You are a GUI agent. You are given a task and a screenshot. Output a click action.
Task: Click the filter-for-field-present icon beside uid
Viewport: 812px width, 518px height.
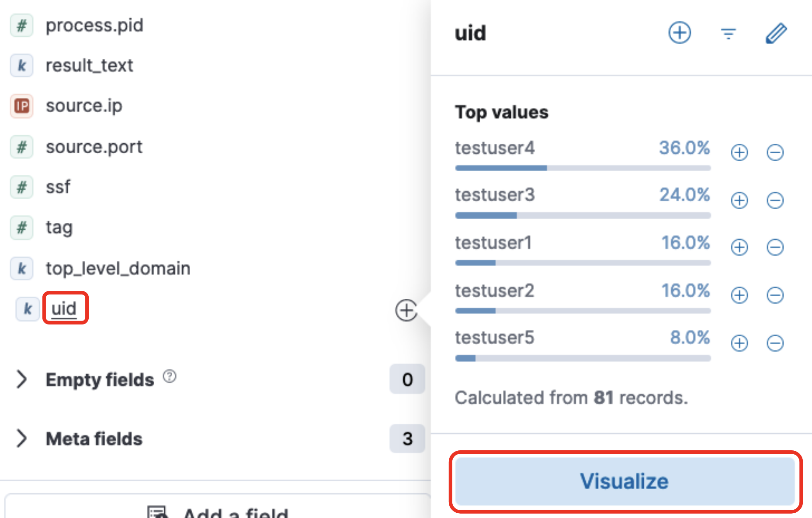728,33
